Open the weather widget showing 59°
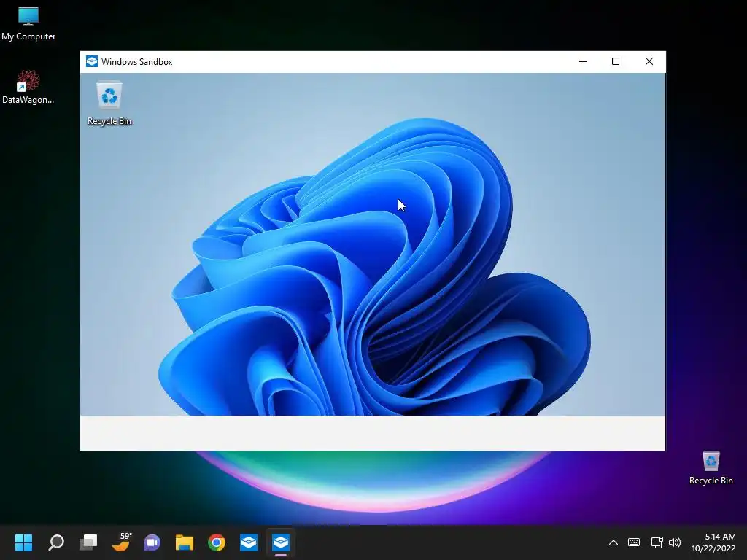 pyautogui.click(x=121, y=542)
